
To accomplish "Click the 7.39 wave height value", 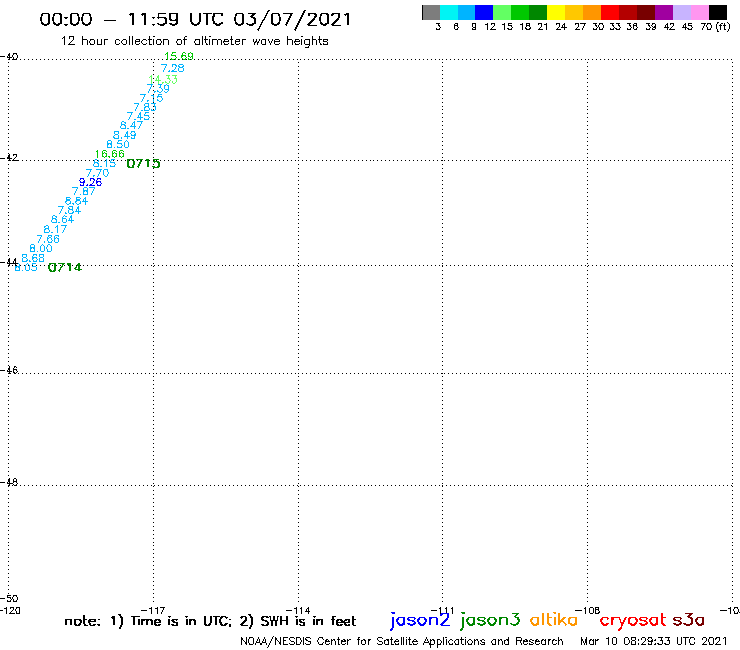I will point(158,88).
